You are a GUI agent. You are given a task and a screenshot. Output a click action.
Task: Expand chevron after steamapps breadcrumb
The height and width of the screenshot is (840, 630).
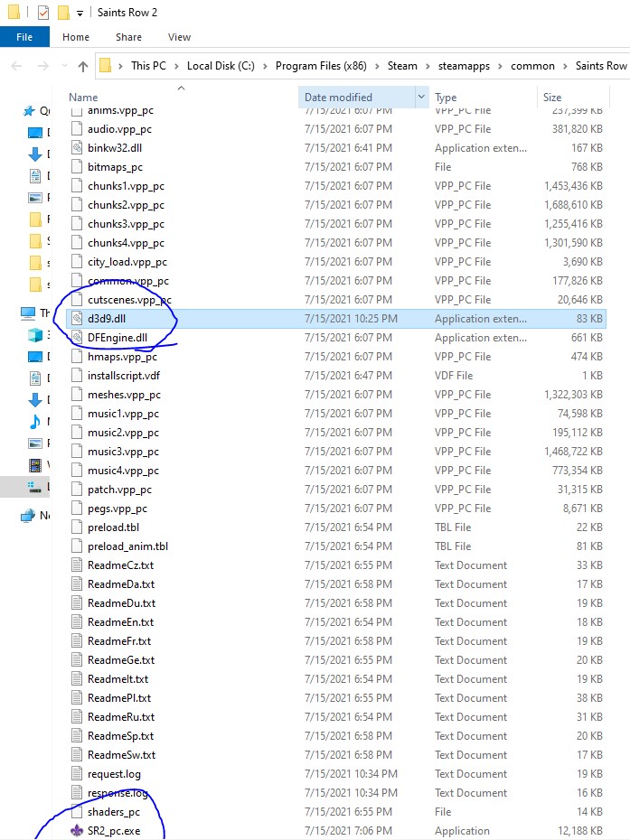point(500,66)
